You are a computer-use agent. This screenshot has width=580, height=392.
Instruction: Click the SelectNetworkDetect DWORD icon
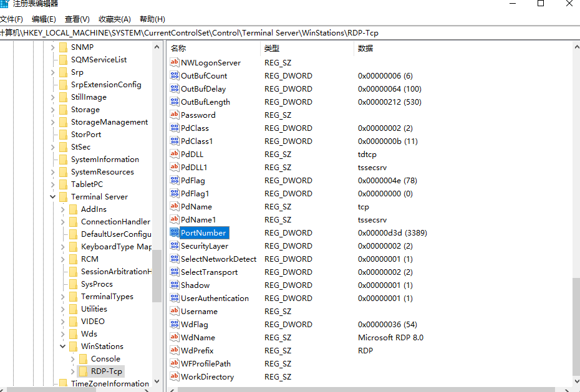(x=175, y=259)
